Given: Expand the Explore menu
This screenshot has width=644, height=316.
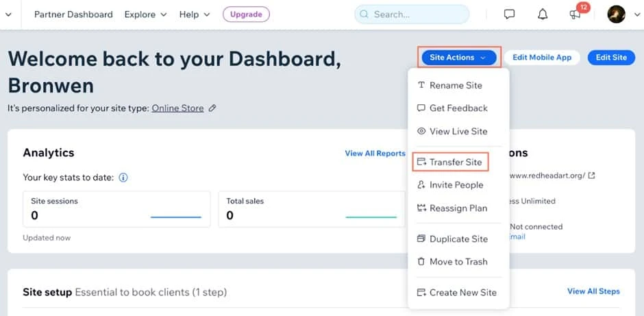Looking at the screenshot, I should (x=145, y=14).
